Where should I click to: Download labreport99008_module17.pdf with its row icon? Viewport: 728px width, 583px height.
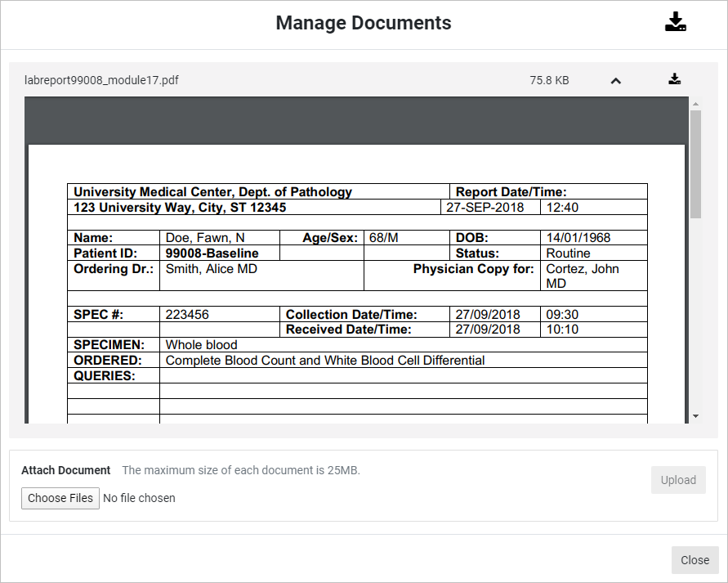pyautogui.click(x=674, y=79)
